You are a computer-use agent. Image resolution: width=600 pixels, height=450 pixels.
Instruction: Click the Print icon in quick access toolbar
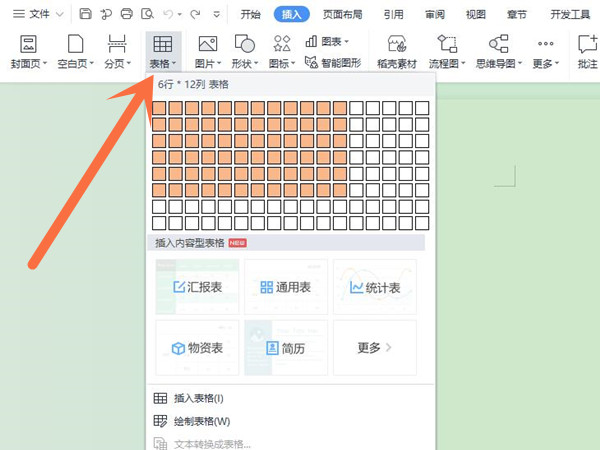(127, 14)
